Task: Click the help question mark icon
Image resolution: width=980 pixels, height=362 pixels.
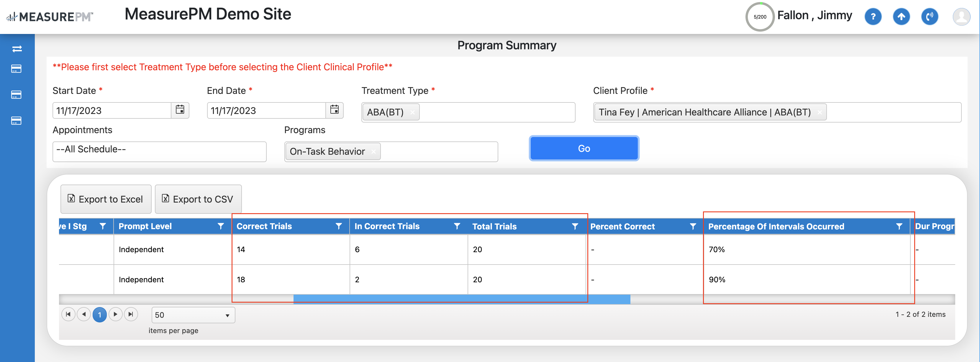Action: pos(873,17)
